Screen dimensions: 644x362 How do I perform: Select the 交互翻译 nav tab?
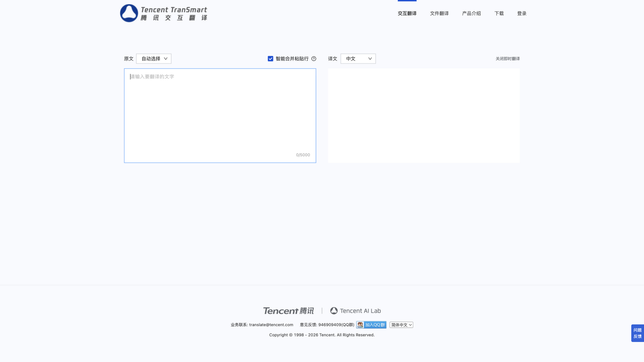[407, 13]
